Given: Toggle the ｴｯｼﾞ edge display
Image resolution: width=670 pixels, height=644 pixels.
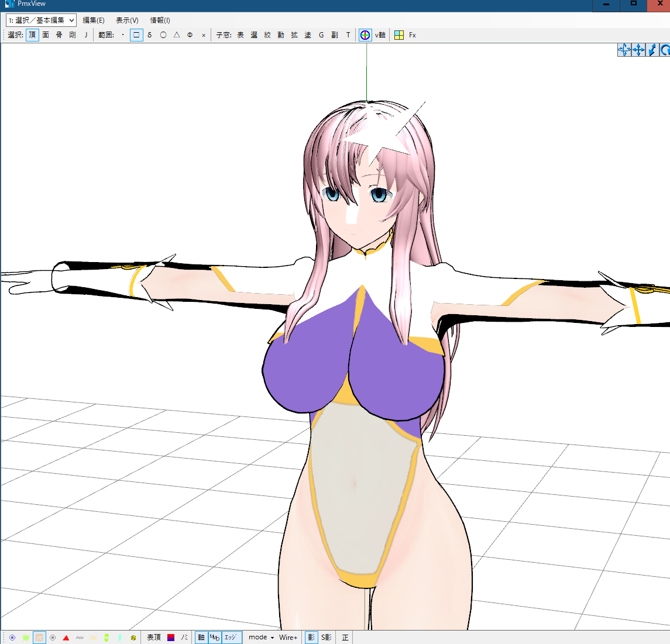Looking at the screenshot, I should tap(231, 638).
